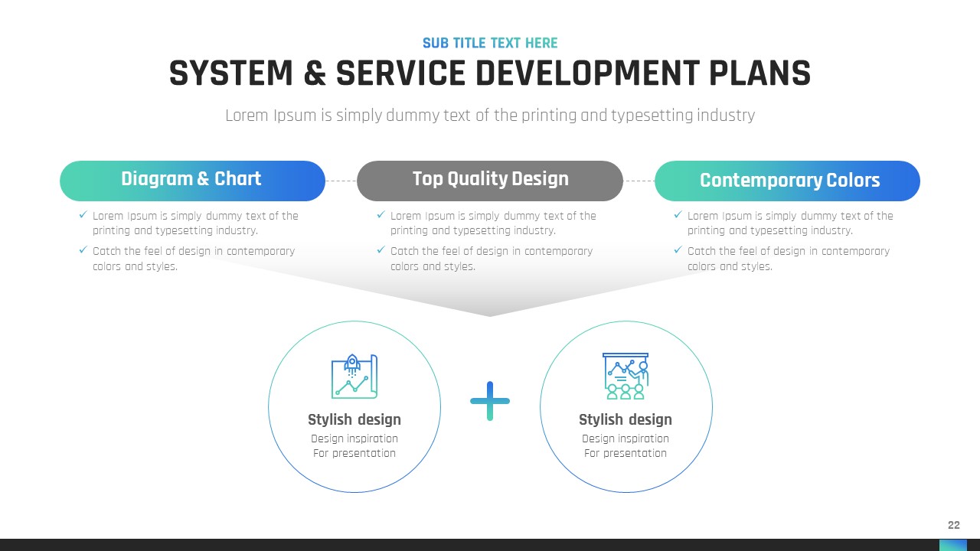Select the Contemporary Colors pill label
The height and width of the screenshot is (551, 980).
[x=789, y=181]
